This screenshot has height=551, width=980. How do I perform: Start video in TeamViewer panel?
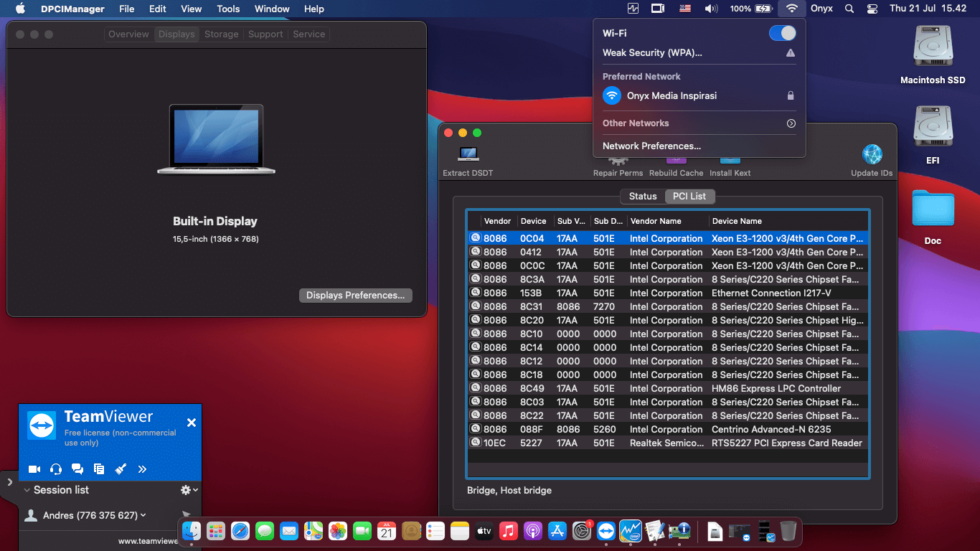34,469
